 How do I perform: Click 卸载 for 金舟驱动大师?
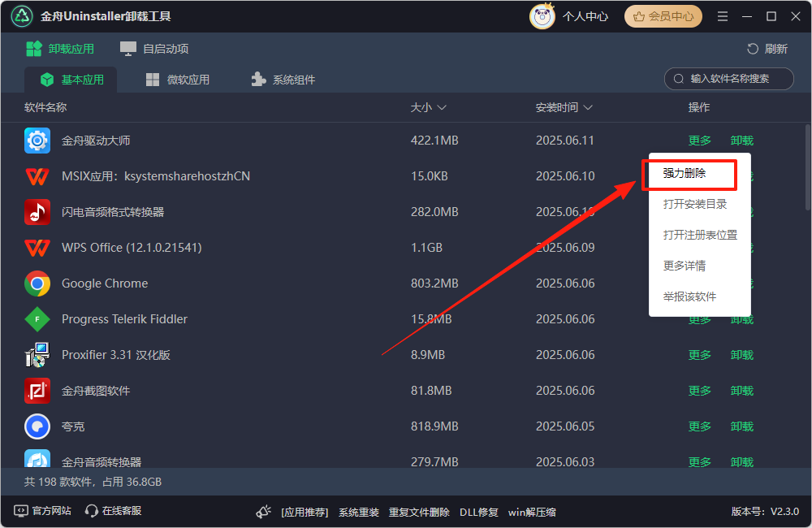coord(742,141)
